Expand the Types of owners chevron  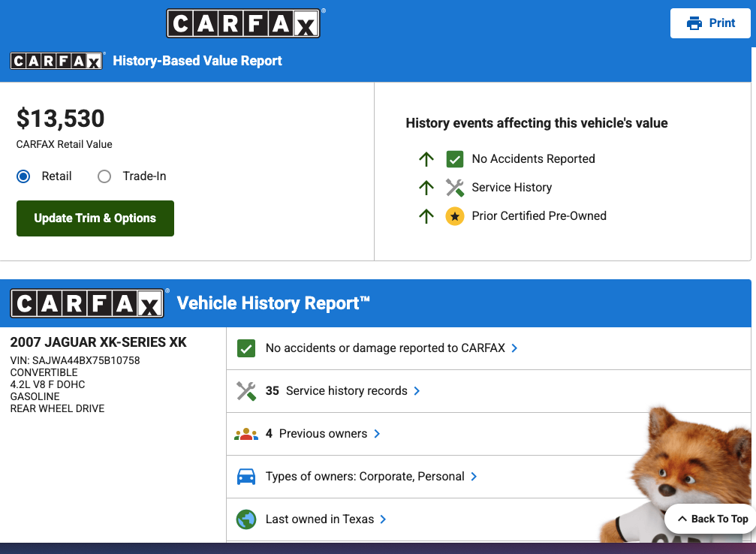pos(474,477)
